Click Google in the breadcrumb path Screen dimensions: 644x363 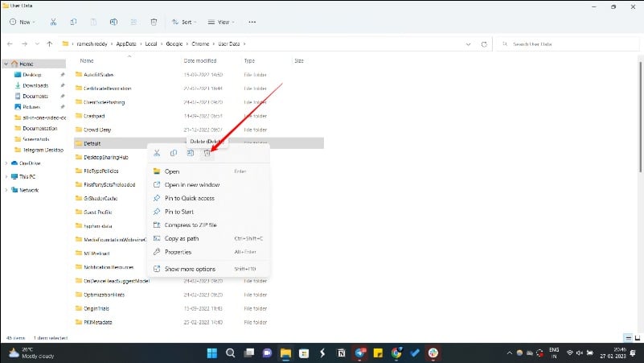tap(174, 44)
